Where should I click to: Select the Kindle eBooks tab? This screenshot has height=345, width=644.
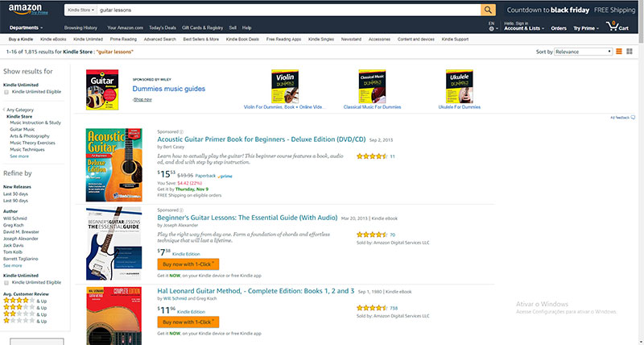point(53,39)
